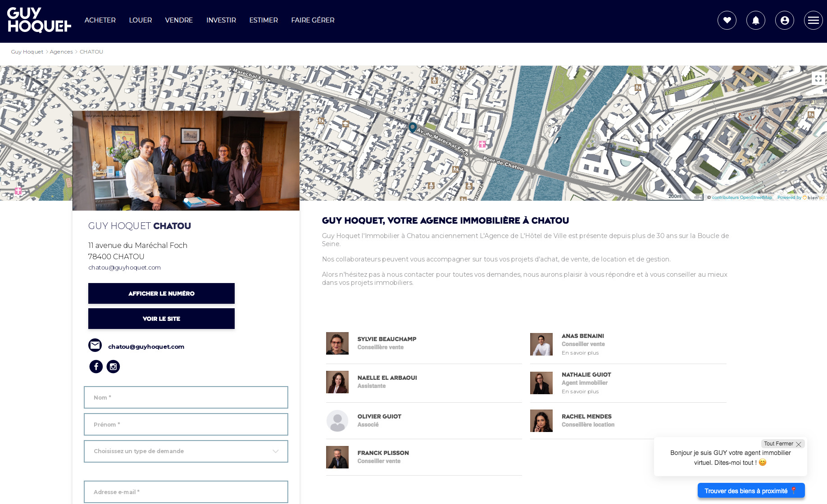The height and width of the screenshot is (504, 827).
Task: Expand the map to fullscreen
Action: point(818,78)
